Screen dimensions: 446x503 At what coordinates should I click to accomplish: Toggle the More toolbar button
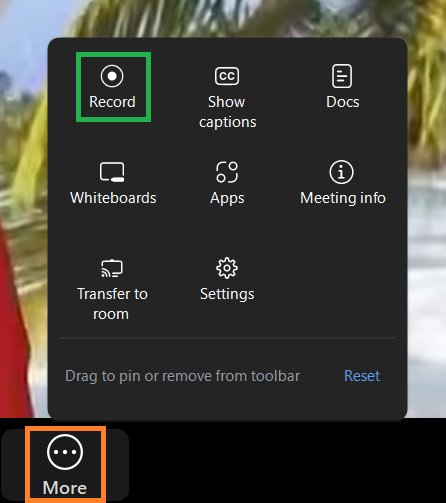[x=65, y=465]
